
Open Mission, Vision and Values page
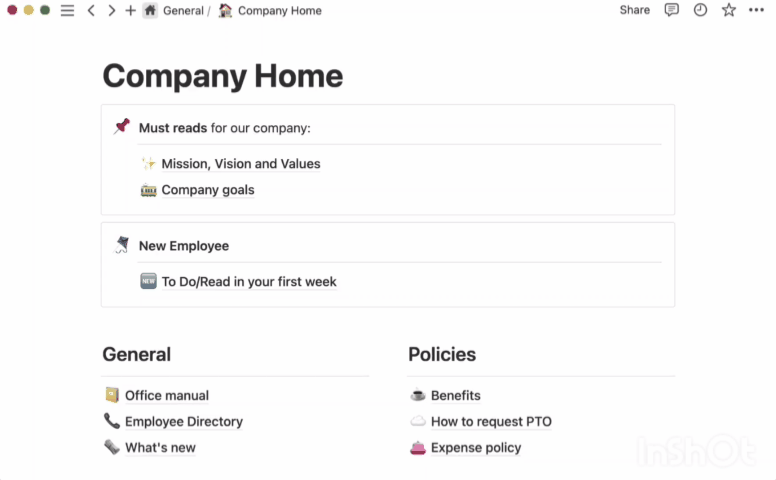coord(240,164)
